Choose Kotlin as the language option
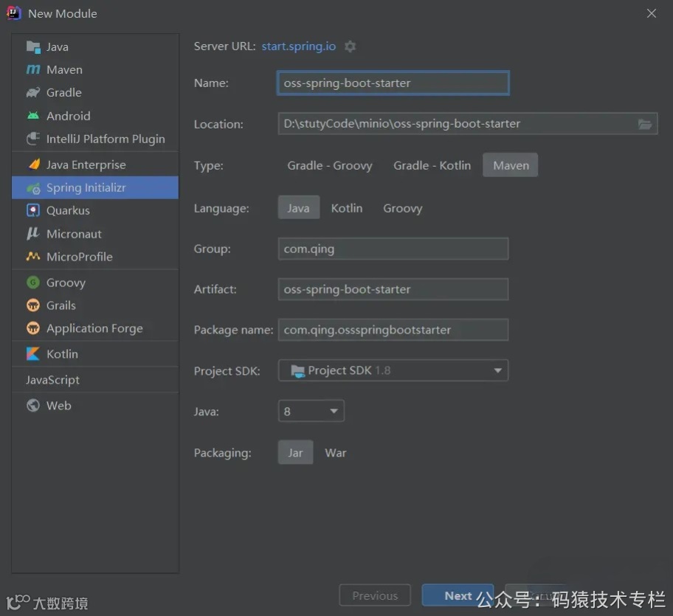Viewport: 673px width, 616px height. [x=347, y=208]
